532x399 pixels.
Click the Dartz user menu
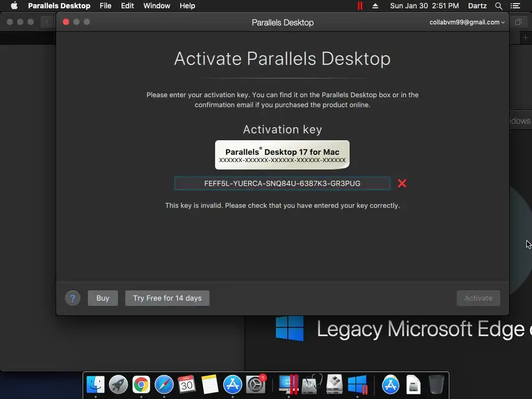[x=477, y=6]
